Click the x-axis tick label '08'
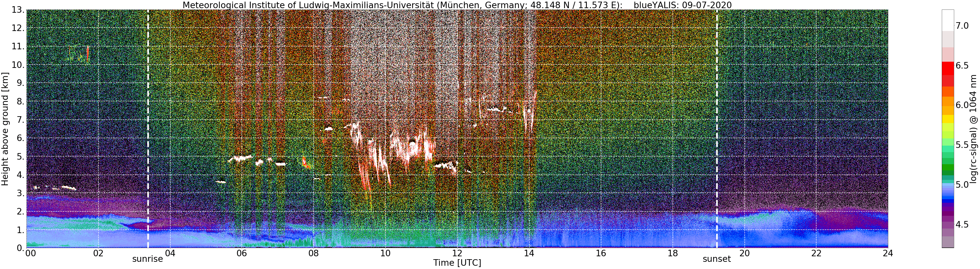The width and height of the screenshot is (980, 269). 313,254
